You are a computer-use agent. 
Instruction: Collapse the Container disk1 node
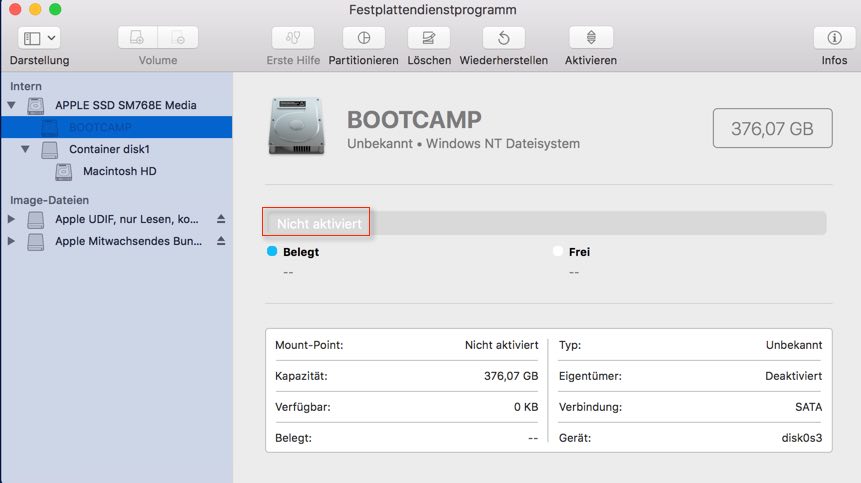tap(26, 150)
